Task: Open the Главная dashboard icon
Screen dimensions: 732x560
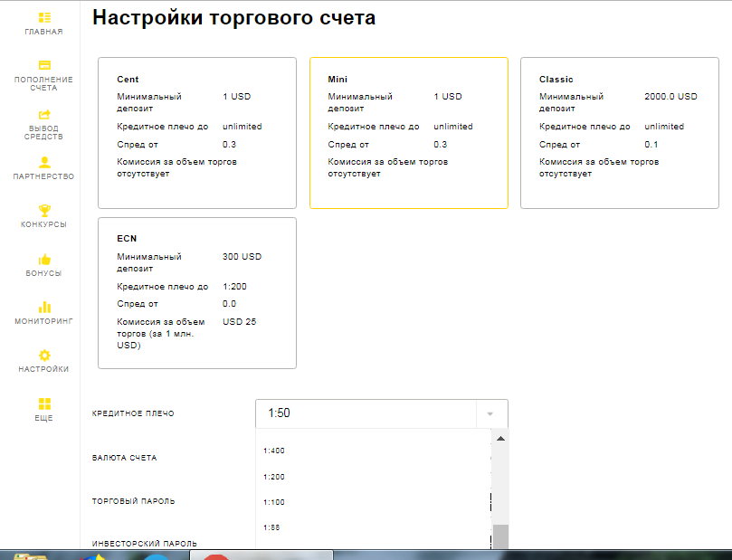Action: click(44, 18)
